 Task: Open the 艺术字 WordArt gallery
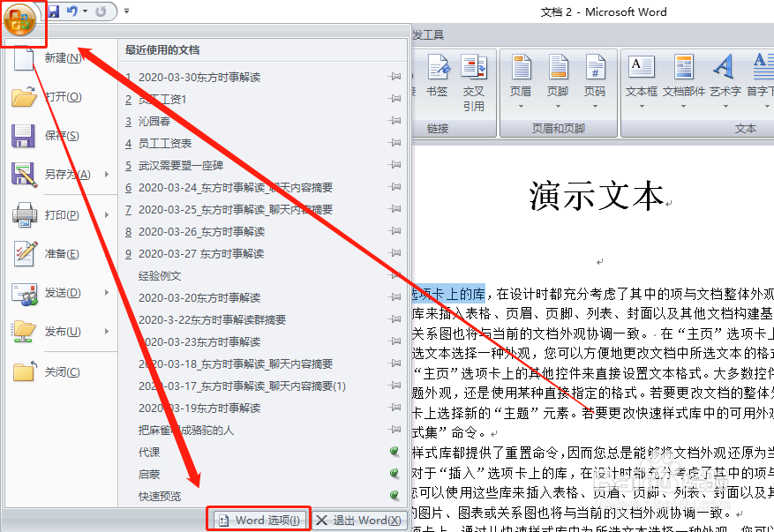click(x=725, y=82)
